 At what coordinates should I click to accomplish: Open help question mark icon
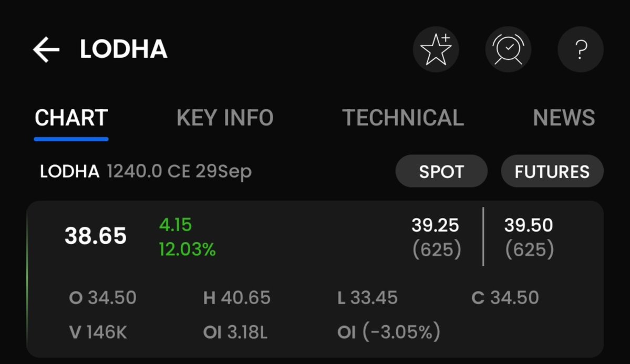pyautogui.click(x=581, y=49)
